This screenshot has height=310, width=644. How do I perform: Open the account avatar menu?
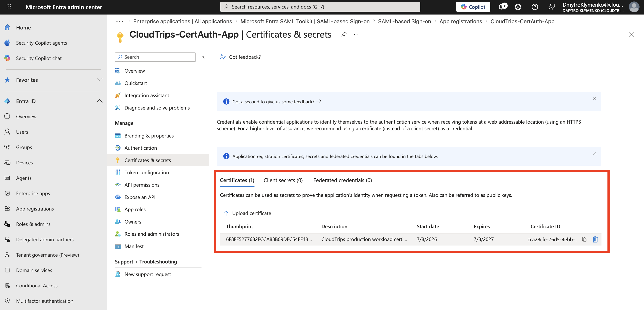pos(634,7)
